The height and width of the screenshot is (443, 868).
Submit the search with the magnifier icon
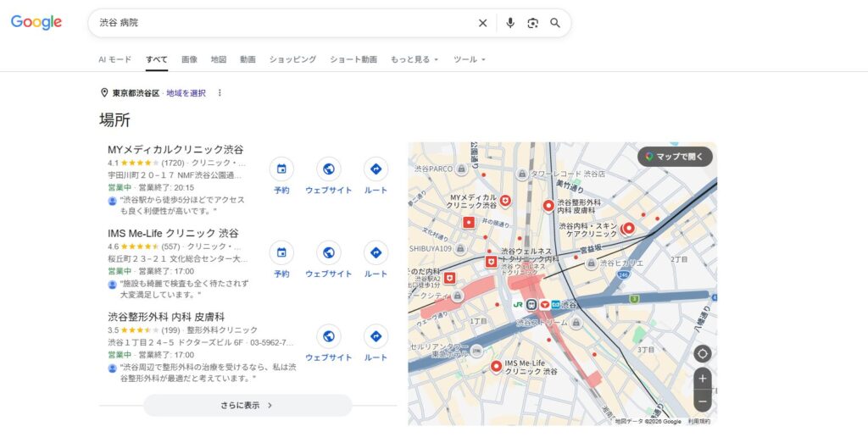554,23
